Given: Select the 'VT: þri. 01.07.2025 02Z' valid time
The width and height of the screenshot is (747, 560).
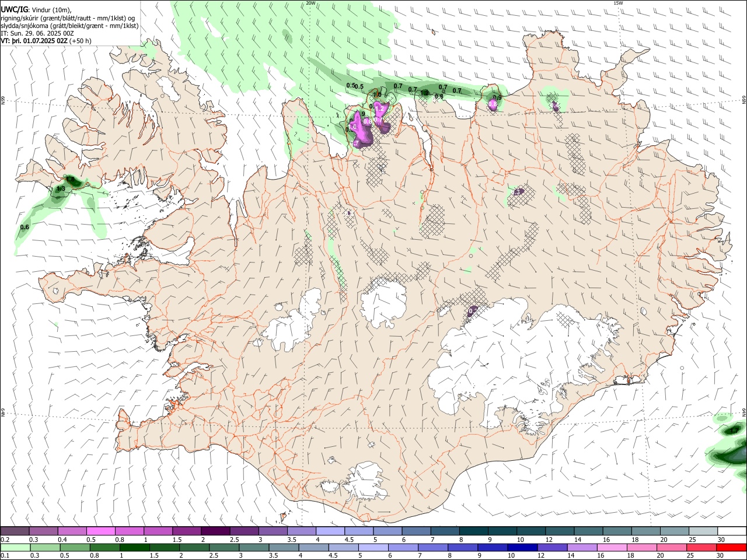Looking at the screenshot, I should (x=34, y=41).
